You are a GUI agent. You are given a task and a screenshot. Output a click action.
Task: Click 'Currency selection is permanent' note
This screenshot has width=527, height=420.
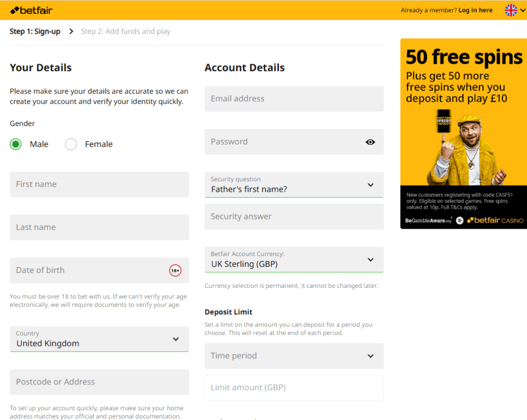coord(291,286)
